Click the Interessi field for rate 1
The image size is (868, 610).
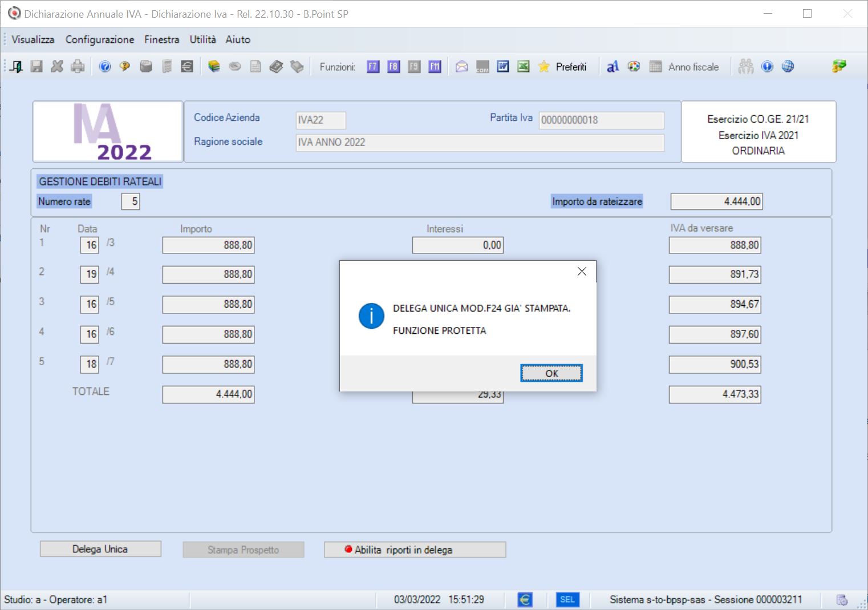[458, 245]
